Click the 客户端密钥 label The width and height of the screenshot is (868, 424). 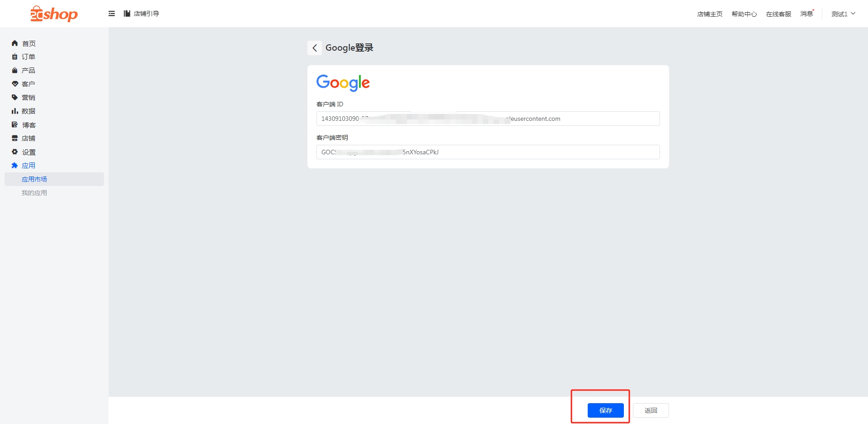332,138
